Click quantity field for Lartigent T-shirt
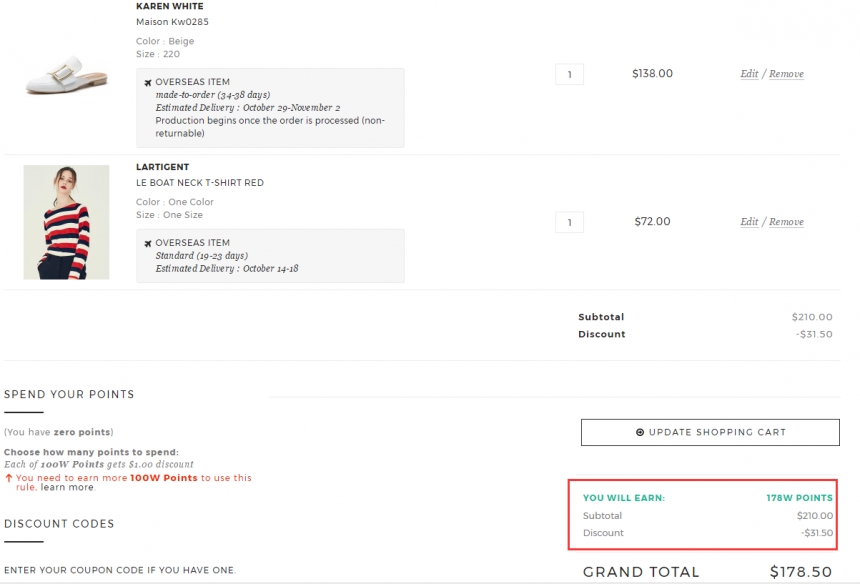 point(569,223)
